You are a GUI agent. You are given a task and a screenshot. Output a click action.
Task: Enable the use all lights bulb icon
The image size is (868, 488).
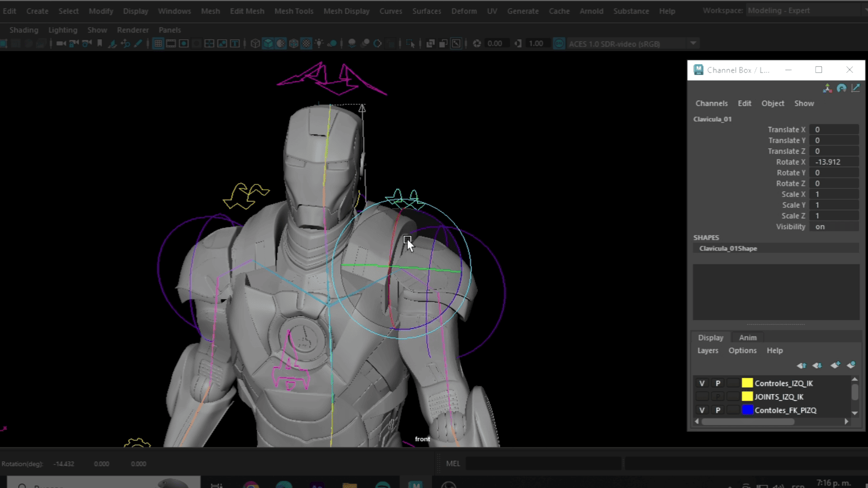coord(319,44)
